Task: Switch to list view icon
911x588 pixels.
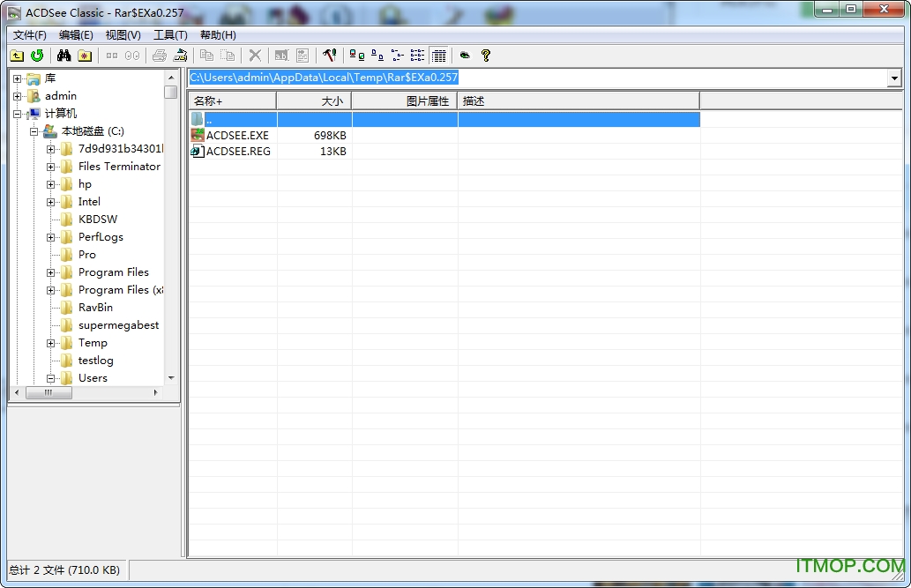Action: (x=398, y=56)
